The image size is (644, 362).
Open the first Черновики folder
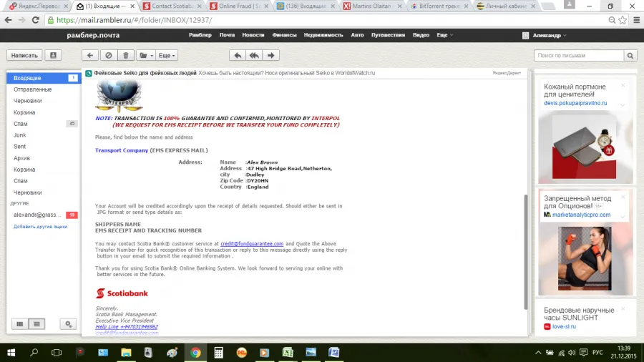27,101
